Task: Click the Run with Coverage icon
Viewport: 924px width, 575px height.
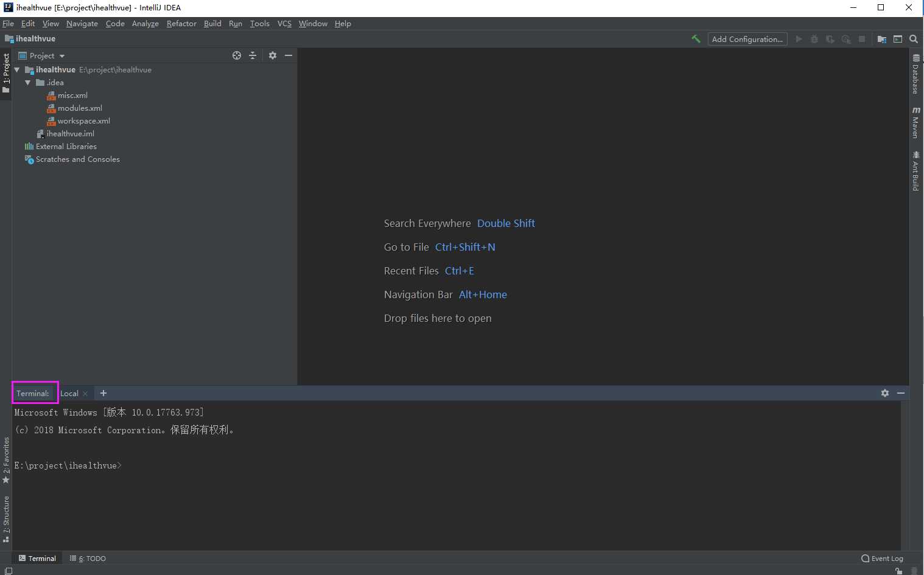Action: (x=830, y=39)
